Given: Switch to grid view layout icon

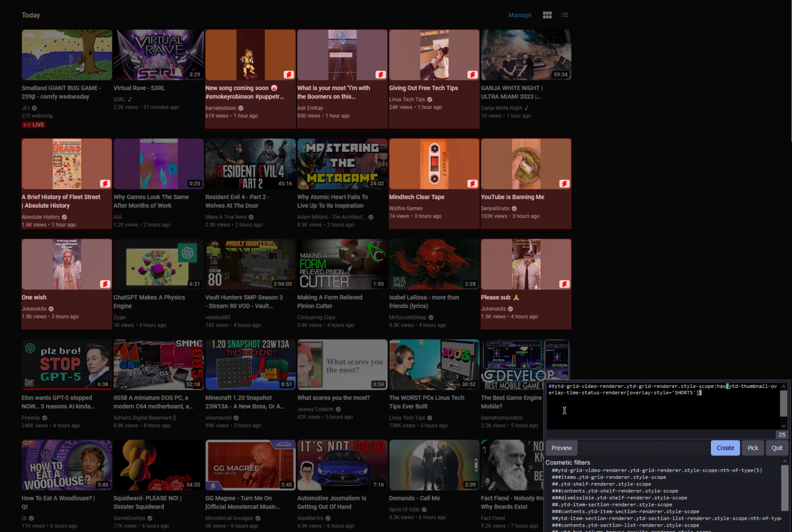Looking at the screenshot, I should click(547, 15).
